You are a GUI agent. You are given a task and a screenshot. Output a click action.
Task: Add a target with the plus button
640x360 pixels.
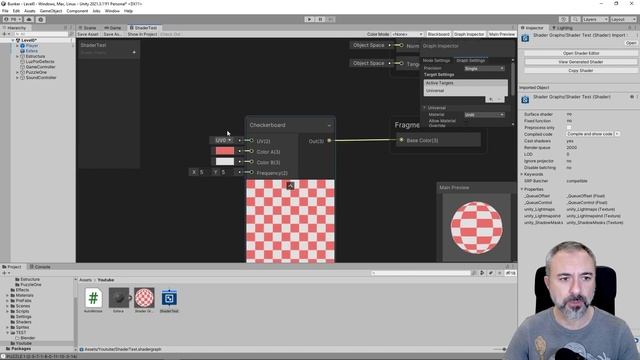[x=490, y=99]
